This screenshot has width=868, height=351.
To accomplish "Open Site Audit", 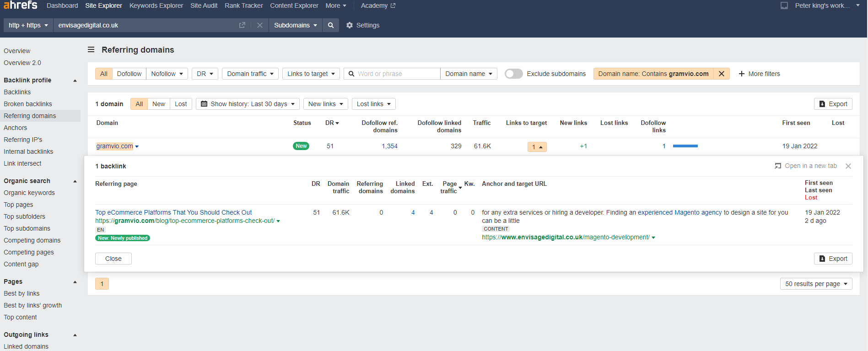I will tap(204, 5).
